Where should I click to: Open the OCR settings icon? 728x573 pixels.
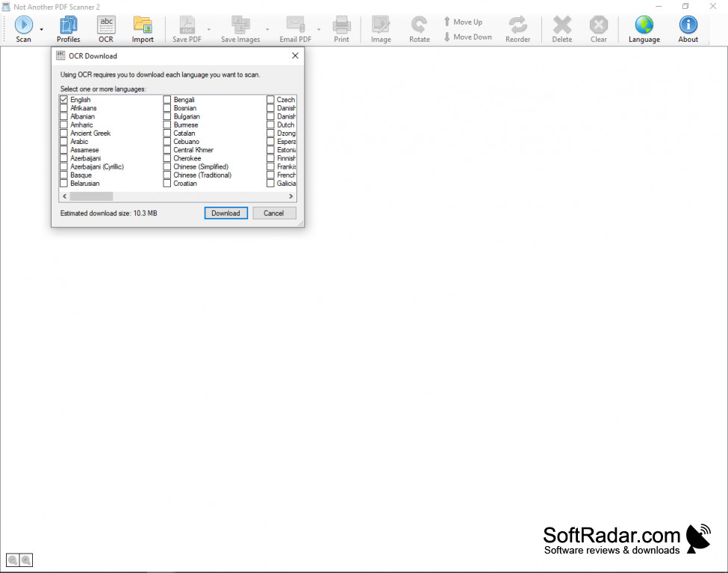tap(106, 29)
